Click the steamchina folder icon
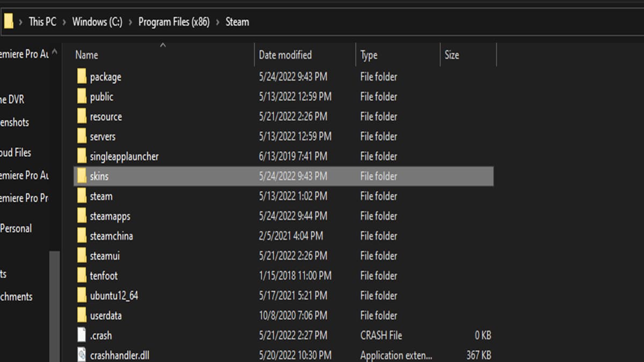 82,236
